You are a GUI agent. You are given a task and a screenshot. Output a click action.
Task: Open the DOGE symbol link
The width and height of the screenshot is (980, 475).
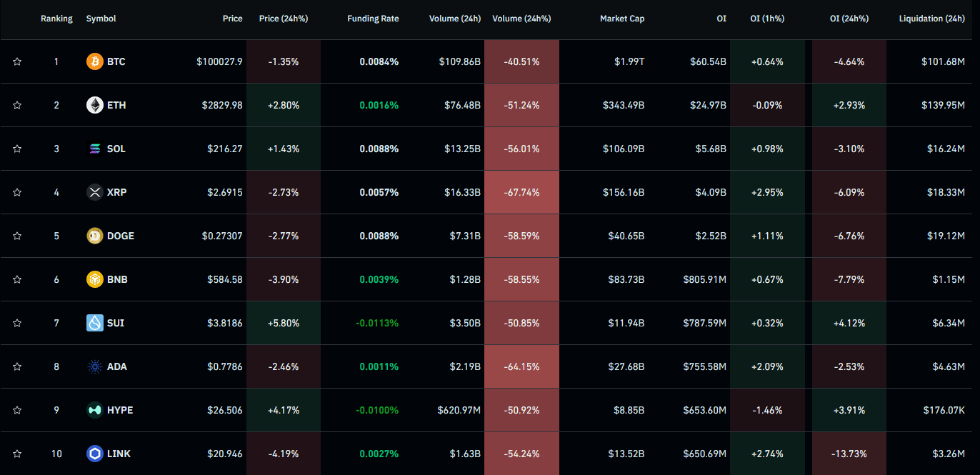click(121, 236)
